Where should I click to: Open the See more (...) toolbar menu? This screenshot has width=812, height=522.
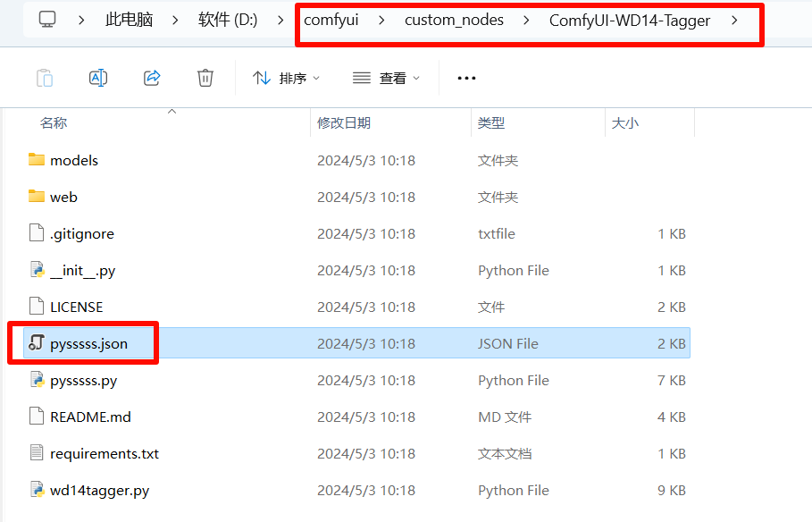point(466,78)
